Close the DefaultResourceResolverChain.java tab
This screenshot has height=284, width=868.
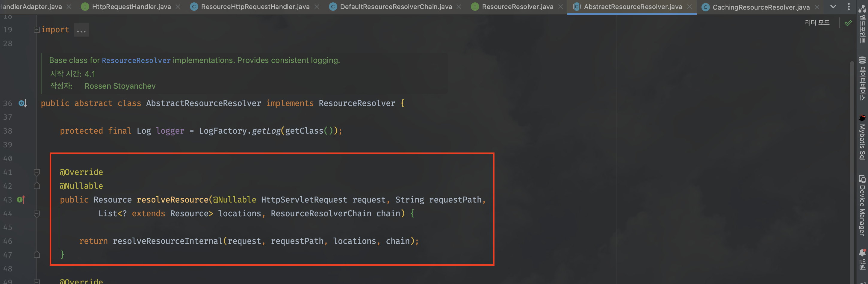(459, 7)
